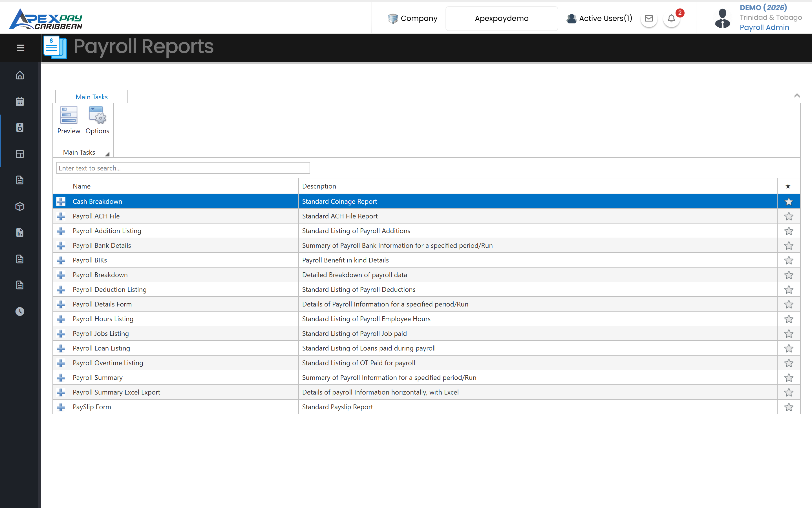This screenshot has height=508, width=812.
Task: Open the cube icon in sidebar
Action: [x=20, y=206]
